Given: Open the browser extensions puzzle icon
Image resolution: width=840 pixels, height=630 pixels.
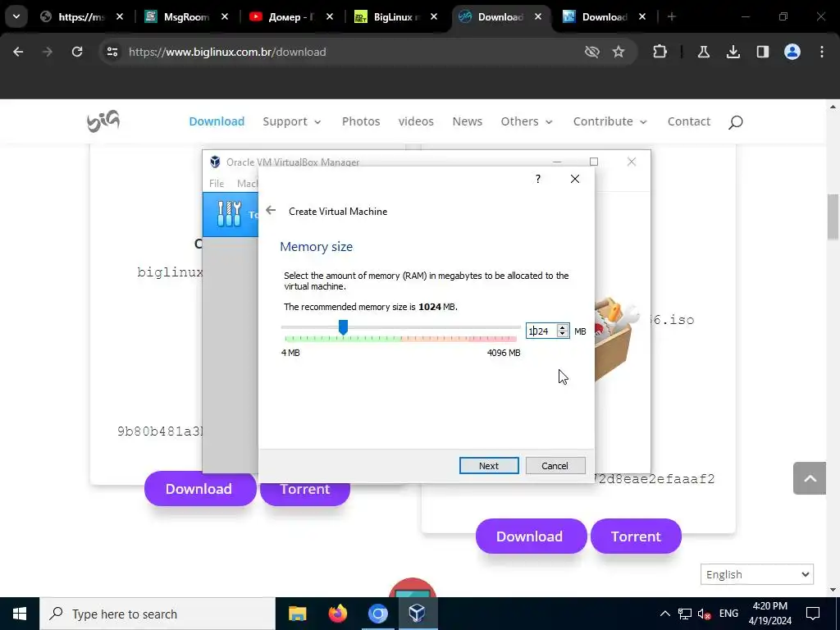Looking at the screenshot, I should [x=660, y=52].
